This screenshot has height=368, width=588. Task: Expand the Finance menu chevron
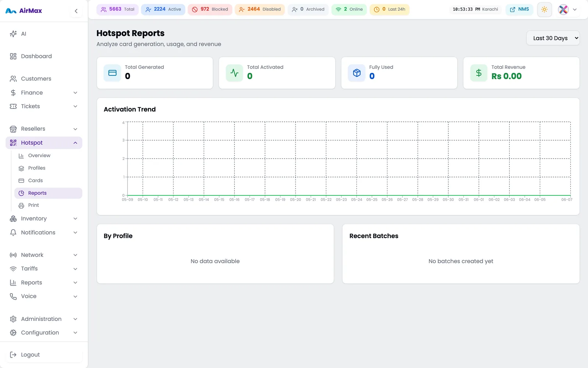(x=75, y=93)
